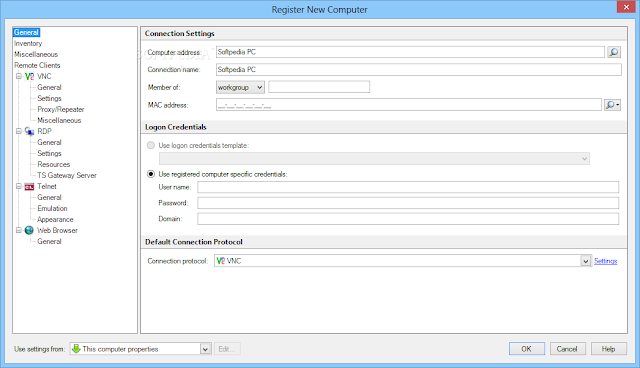Open the Member of workgroup dropdown
The height and width of the screenshot is (368, 640).
coord(240,87)
